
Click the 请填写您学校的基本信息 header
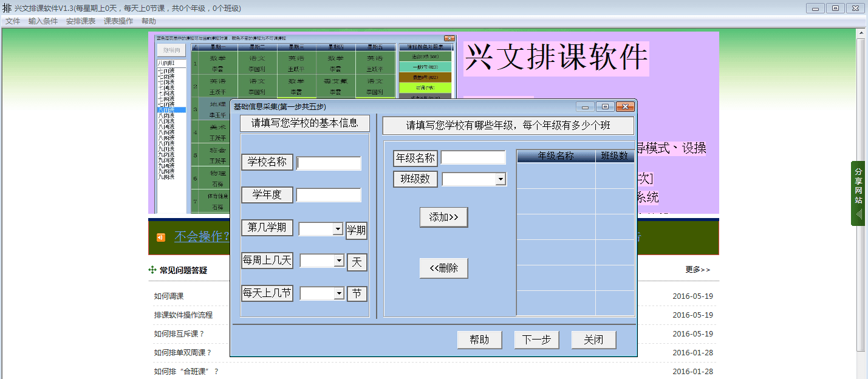pyautogui.click(x=305, y=123)
